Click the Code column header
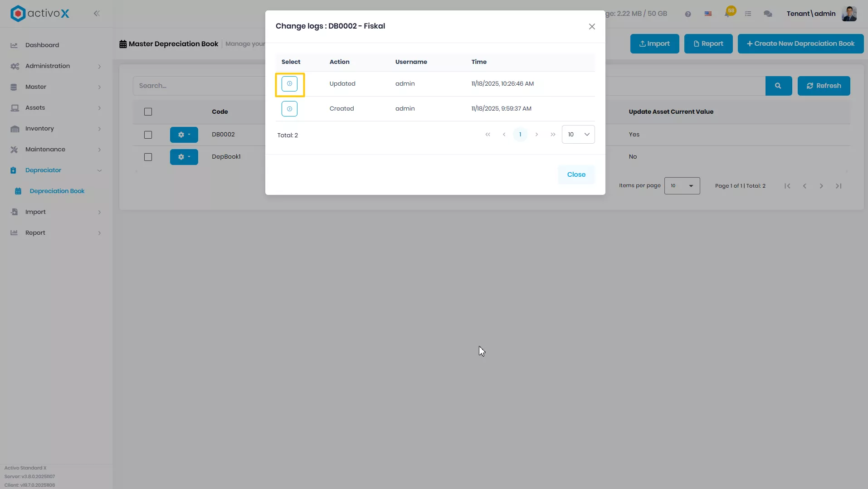Image resolution: width=868 pixels, height=489 pixels. point(219,112)
